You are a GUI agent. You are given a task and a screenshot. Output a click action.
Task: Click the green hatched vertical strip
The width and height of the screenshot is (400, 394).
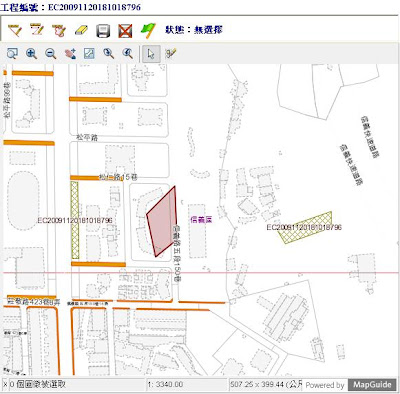75,220
